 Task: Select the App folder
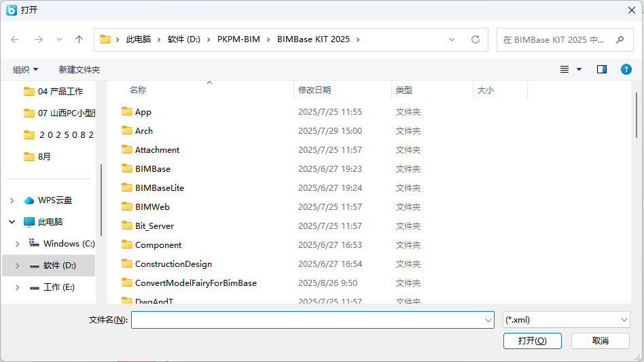(x=143, y=112)
